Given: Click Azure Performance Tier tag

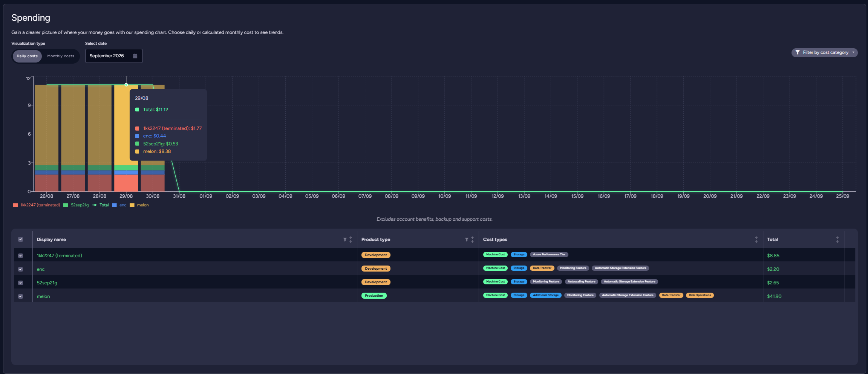Looking at the screenshot, I should (x=549, y=255).
